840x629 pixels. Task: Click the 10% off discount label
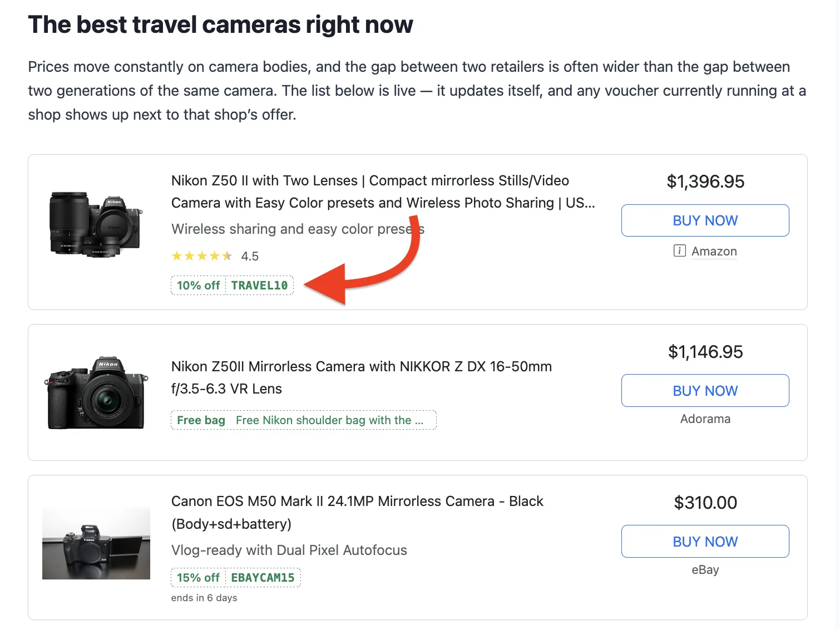(198, 286)
